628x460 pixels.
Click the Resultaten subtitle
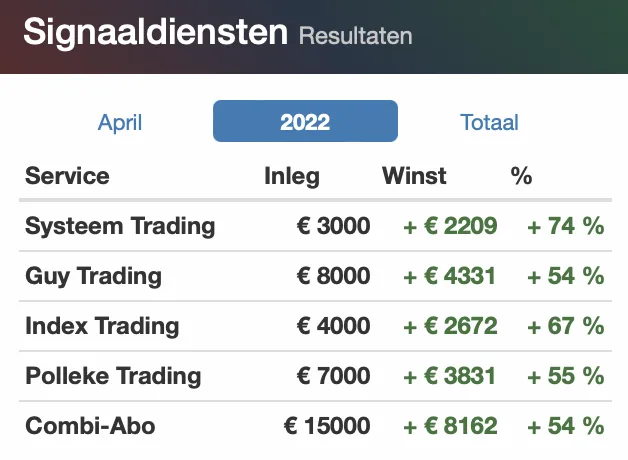coord(356,36)
